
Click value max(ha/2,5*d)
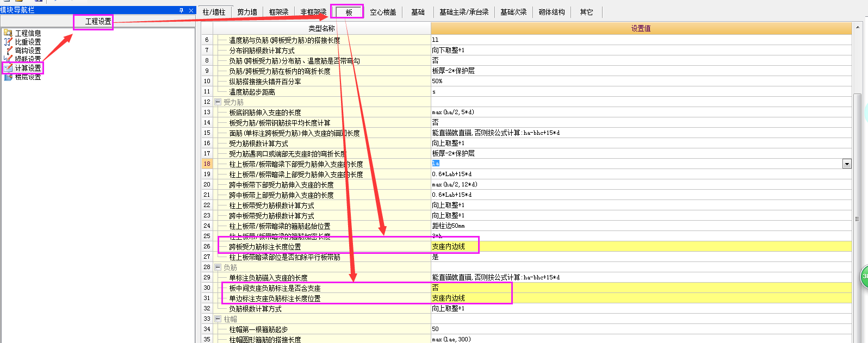click(453, 113)
